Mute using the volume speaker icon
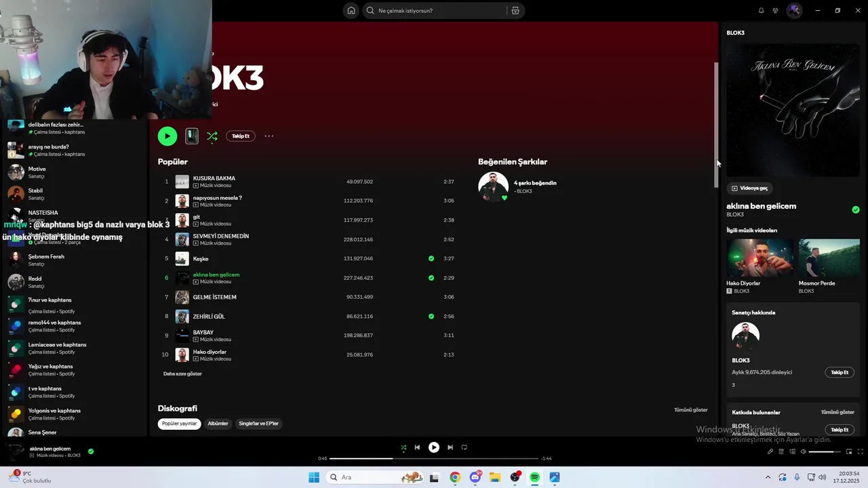 [x=804, y=451]
